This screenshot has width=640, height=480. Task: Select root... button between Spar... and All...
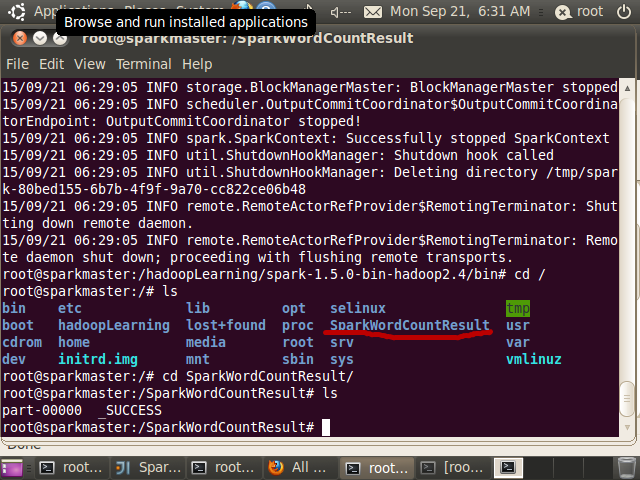pyautogui.click(x=224, y=467)
